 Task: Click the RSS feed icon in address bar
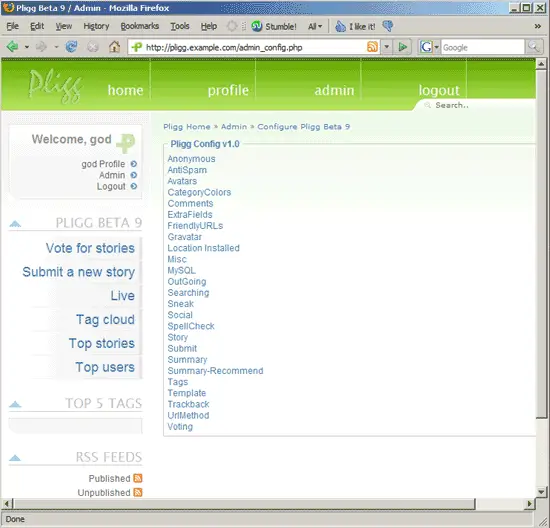[x=372, y=47]
